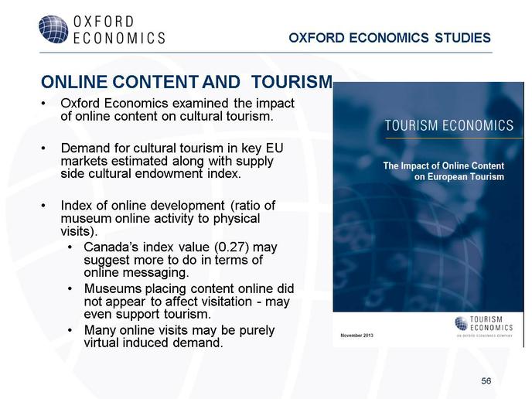The height and width of the screenshot is (399, 532).
Task: Click the report cover thumbnail image
Action: click(428, 214)
